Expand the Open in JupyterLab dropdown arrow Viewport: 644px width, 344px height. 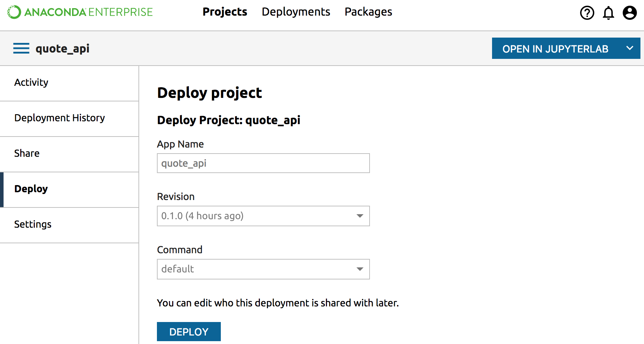(629, 48)
